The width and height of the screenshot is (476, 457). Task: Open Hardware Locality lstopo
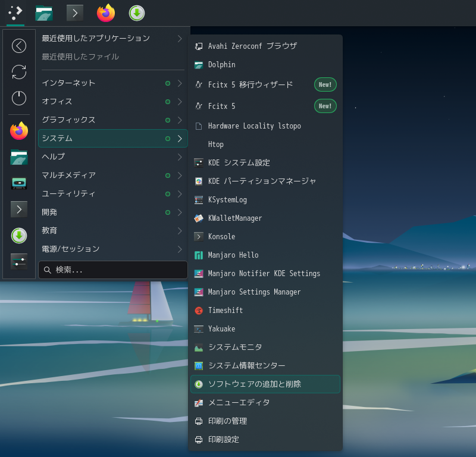pyautogui.click(x=265, y=126)
